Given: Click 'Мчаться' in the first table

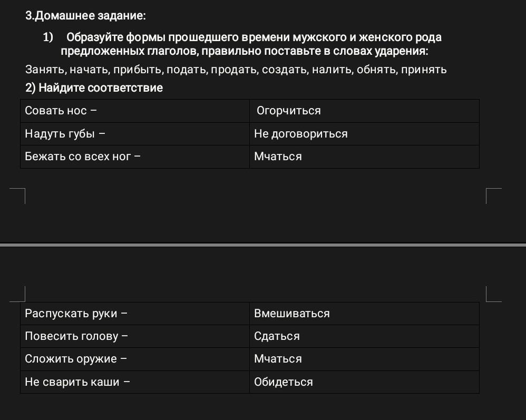Looking at the screenshot, I should pos(364,157).
